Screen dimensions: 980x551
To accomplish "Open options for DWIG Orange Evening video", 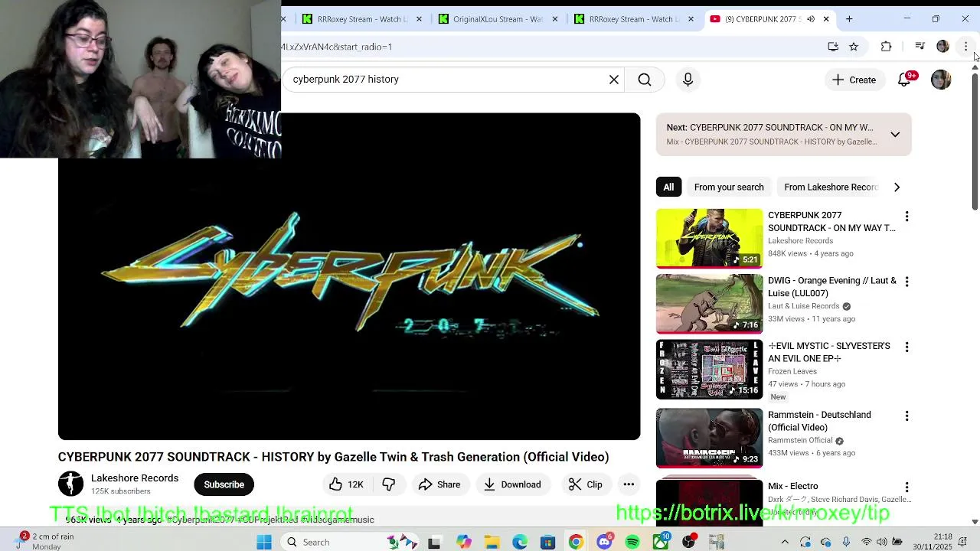I will point(906,282).
